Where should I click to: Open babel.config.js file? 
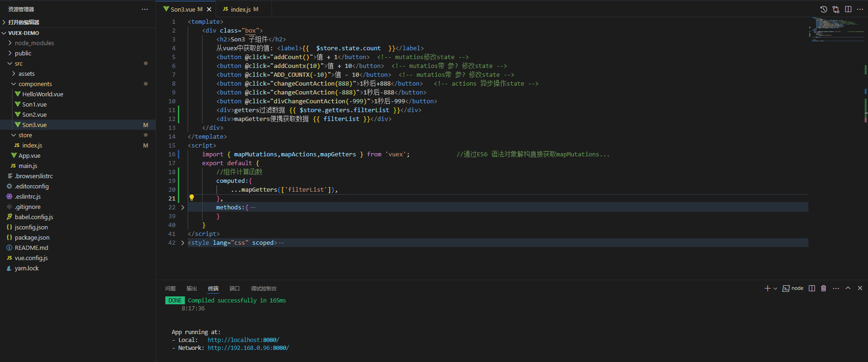(x=78, y=217)
